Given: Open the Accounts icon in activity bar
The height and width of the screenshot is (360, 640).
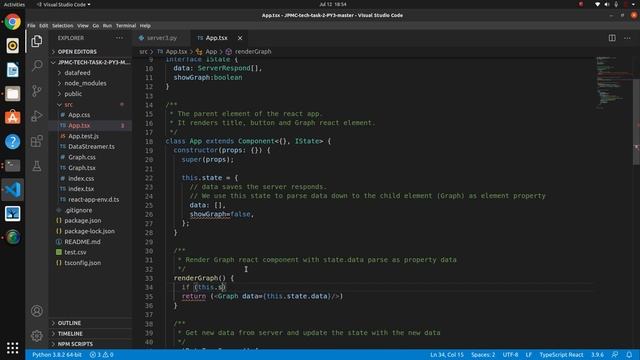Looking at the screenshot, I should (x=37, y=311).
